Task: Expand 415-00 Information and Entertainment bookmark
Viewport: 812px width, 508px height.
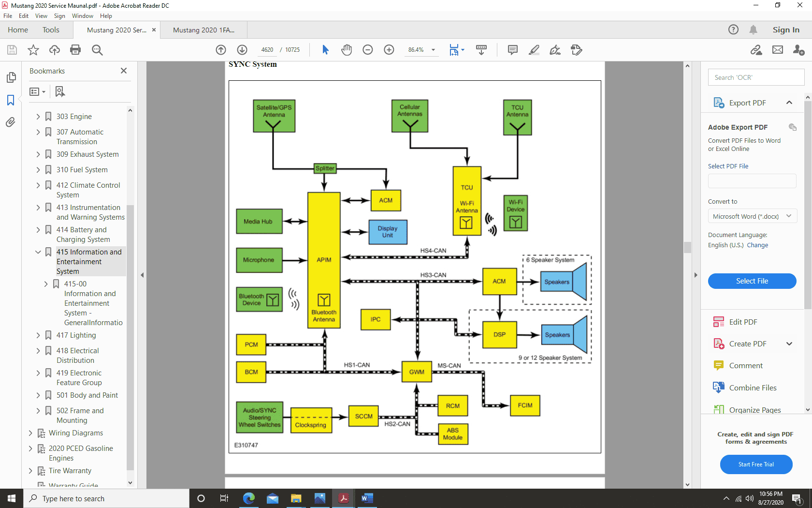Action: click(x=46, y=284)
